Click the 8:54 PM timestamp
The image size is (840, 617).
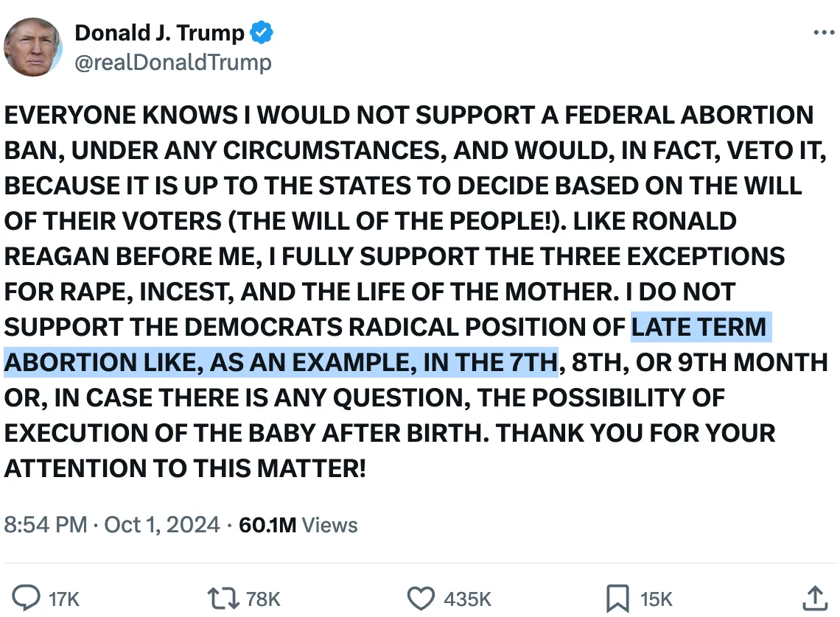click(47, 525)
